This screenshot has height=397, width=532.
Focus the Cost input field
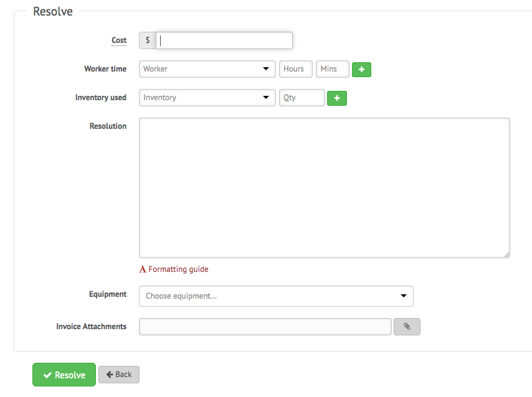[x=224, y=40]
